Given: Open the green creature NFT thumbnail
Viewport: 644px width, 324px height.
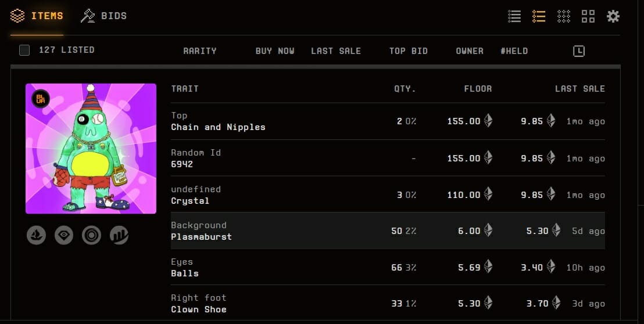Looking at the screenshot, I should (x=91, y=149).
